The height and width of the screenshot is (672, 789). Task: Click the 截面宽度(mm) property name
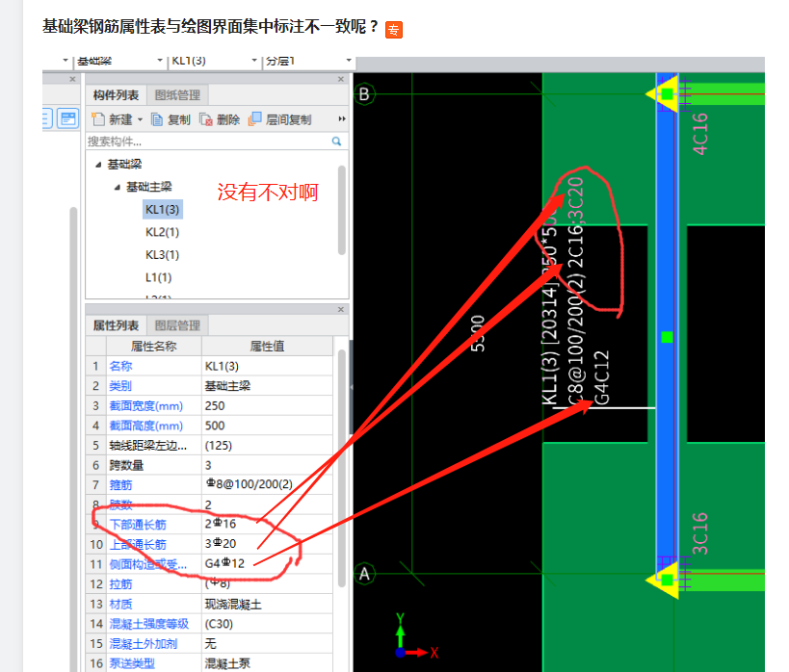[145, 406]
